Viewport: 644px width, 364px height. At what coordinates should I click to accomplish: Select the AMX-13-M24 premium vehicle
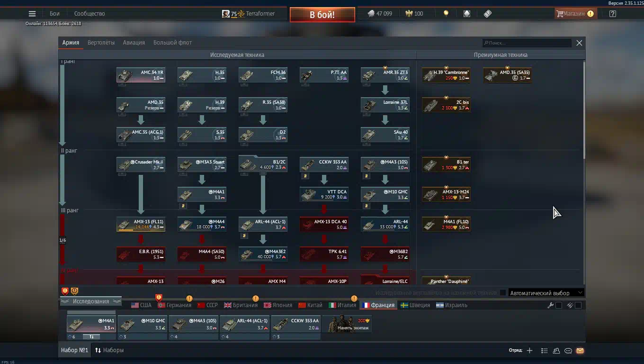[x=446, y=194]
